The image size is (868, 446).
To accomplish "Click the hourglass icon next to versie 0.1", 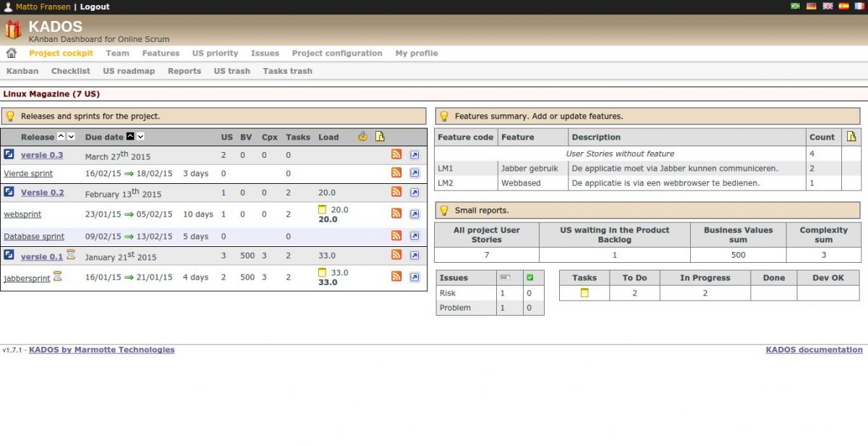I will pyautogui.click(x=71, y=255).
